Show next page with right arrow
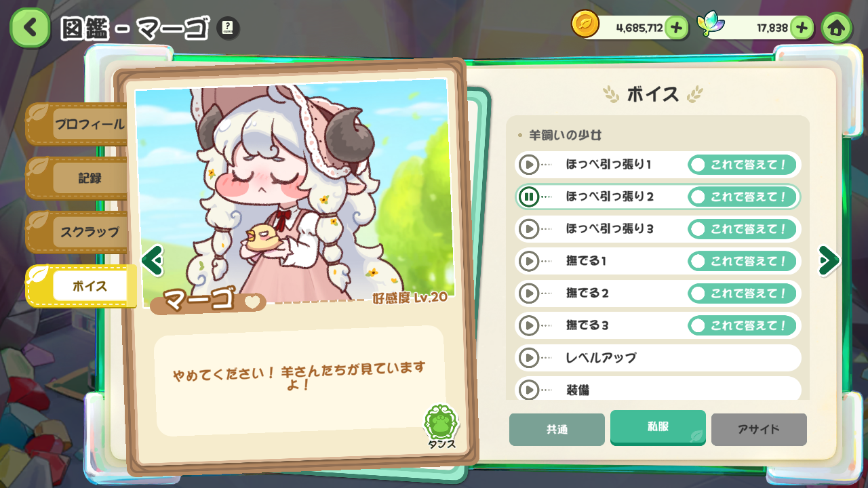The image size is (868, 488). tap(829, 260)
